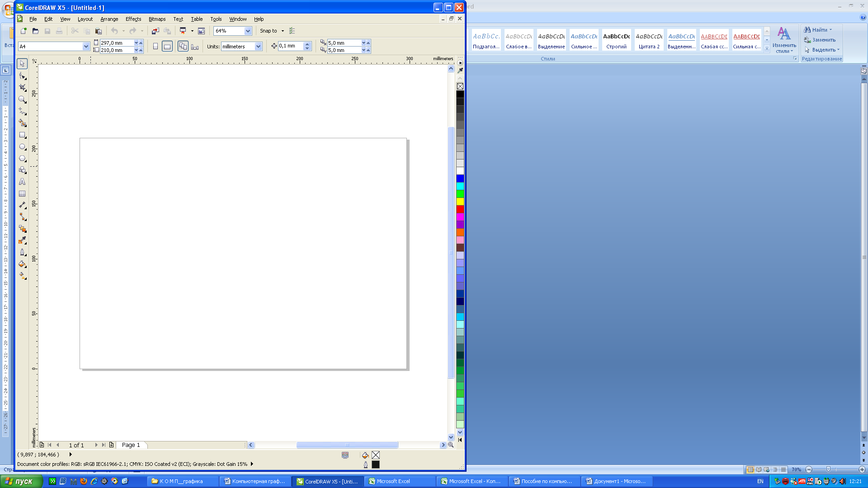The image size is (868, 488).
Task: Toggle Print Layout view in Word
Action: pos(750,469)
